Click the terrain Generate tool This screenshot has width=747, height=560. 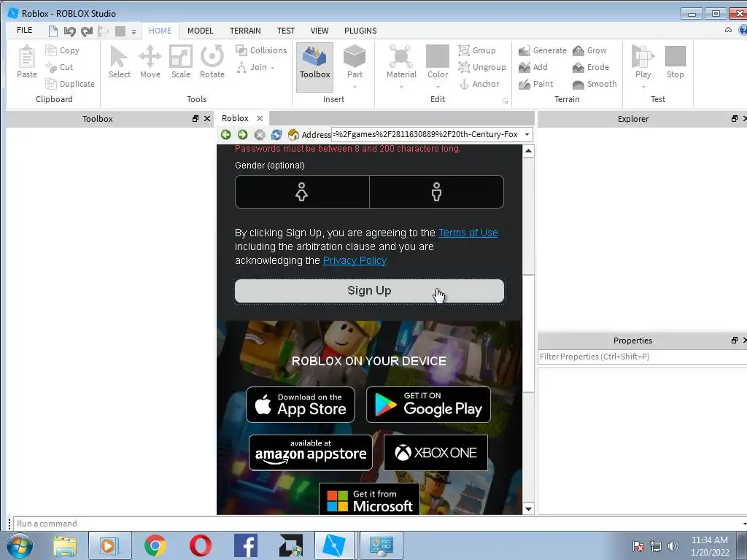543,50
